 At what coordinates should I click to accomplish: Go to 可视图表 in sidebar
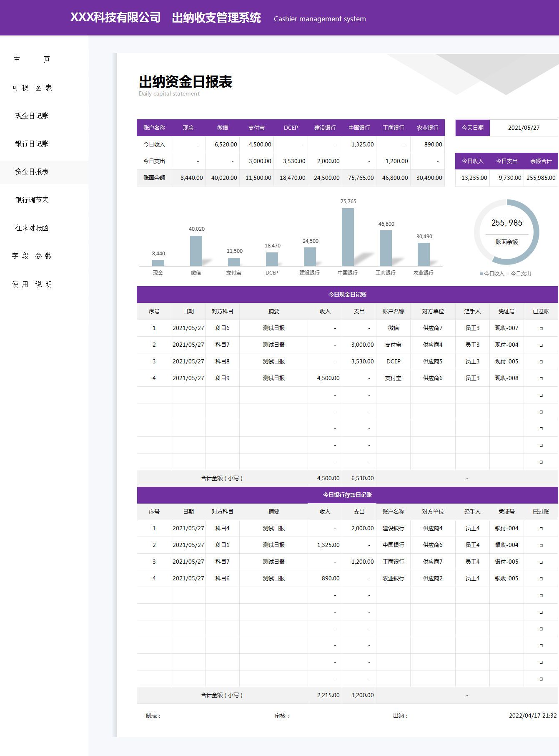pos(32,88)
